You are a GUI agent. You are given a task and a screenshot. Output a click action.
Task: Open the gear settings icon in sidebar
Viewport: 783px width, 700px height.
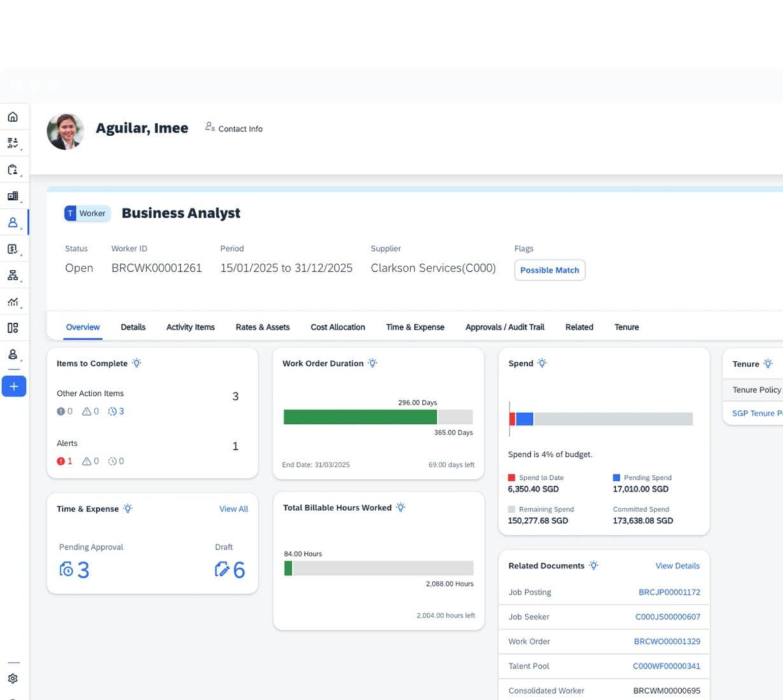(x=13, y=678)
